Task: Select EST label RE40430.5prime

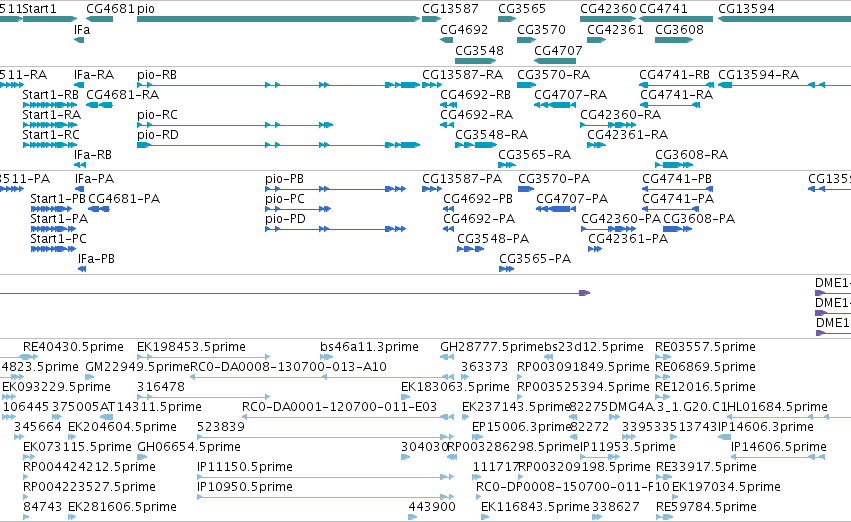Action: tap(73, 347)
